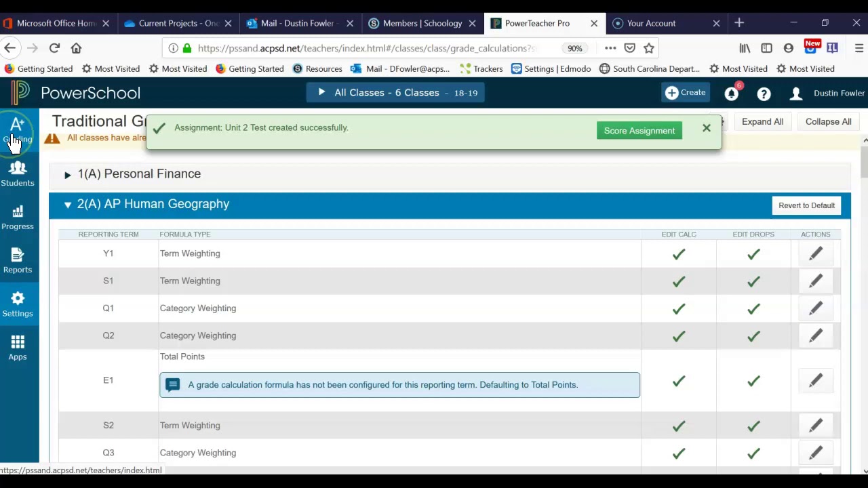The height and width of the screenshot is (488, 868).
Task: Collapse the 2(A) AP Human Geography class
Action: click(x=67, y=205)
